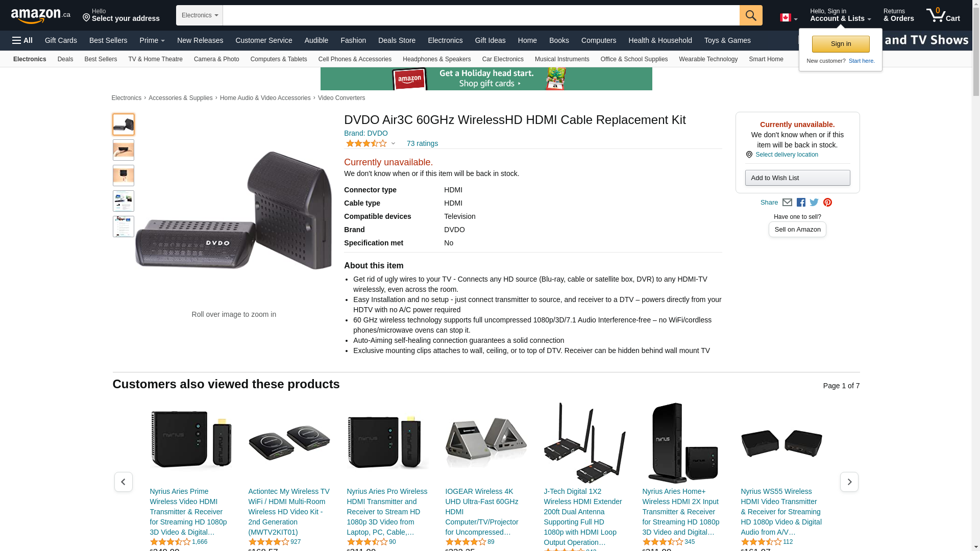This screenshot has width=980, height=551.
Task: Focus the Amazon search text field
Action: point(481,15)
